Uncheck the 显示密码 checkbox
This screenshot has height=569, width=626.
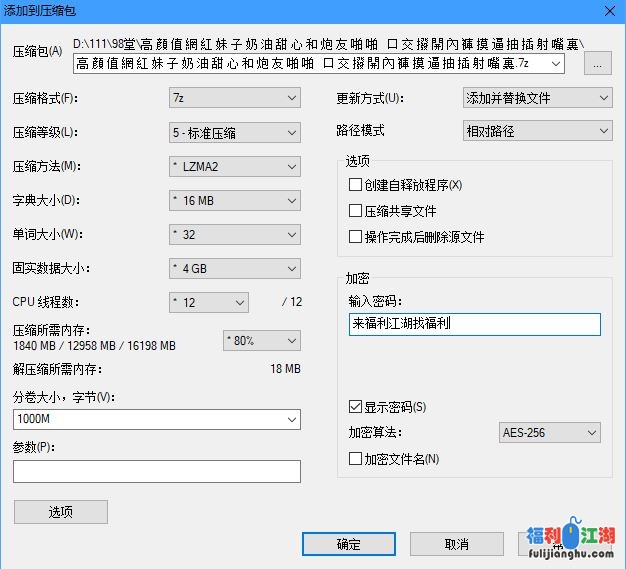click(355, 407)
